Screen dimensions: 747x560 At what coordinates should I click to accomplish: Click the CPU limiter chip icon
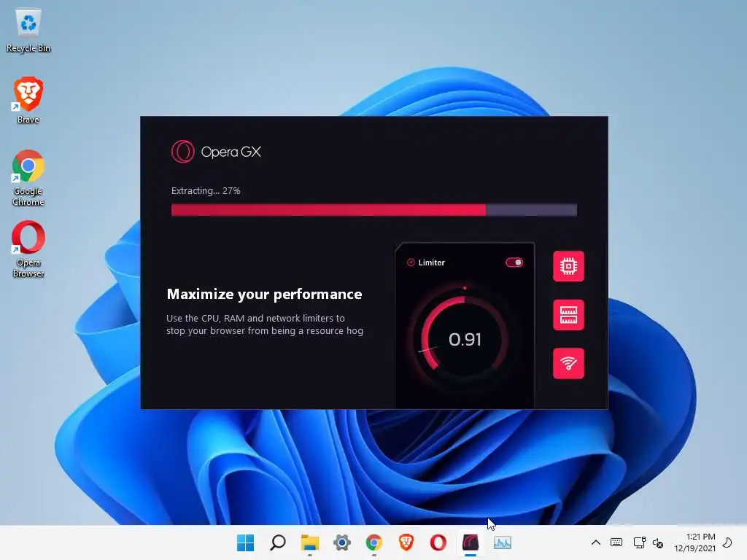[568, 266]
